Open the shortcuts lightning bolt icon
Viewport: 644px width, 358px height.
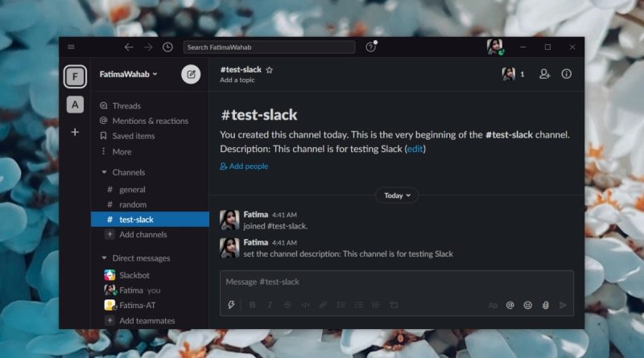tap(231, 305)
